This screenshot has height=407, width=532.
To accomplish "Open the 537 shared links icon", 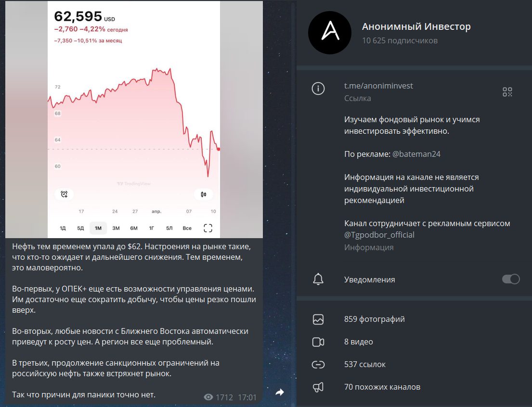I will pyautogui.click(x=318, y=365).
